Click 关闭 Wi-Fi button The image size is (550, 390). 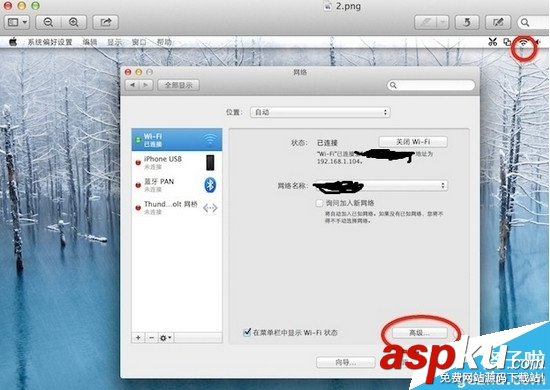click(x=413, y=142)
